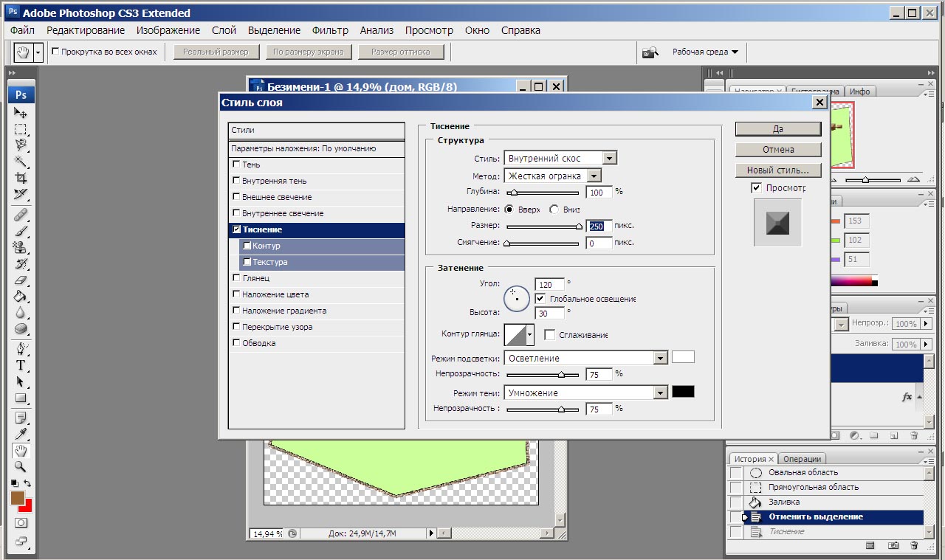Open the layers Заливка fill arrow
This screenshot has width=945, height=560.
pos(927,345)
